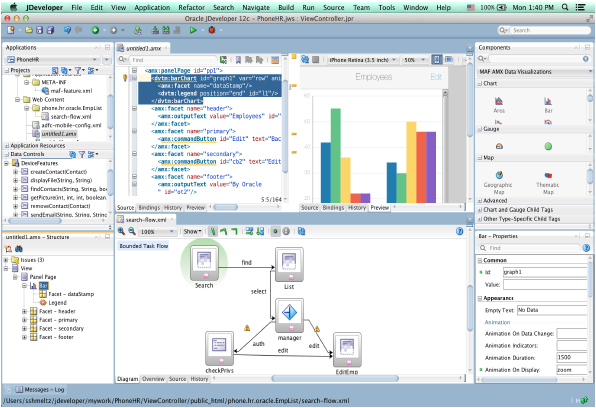Open the Refactor menu
Screen dimensions: 596x408
(x=191, y=7)
